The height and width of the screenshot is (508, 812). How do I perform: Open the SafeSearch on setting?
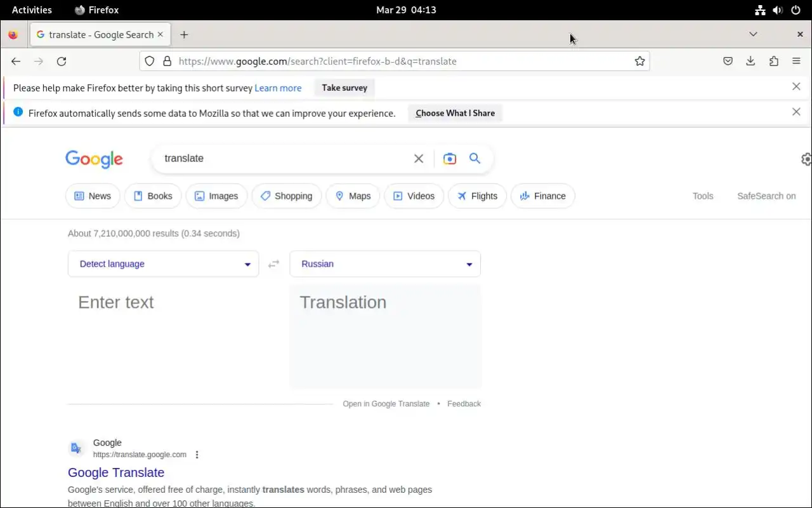tap(766, 196)
